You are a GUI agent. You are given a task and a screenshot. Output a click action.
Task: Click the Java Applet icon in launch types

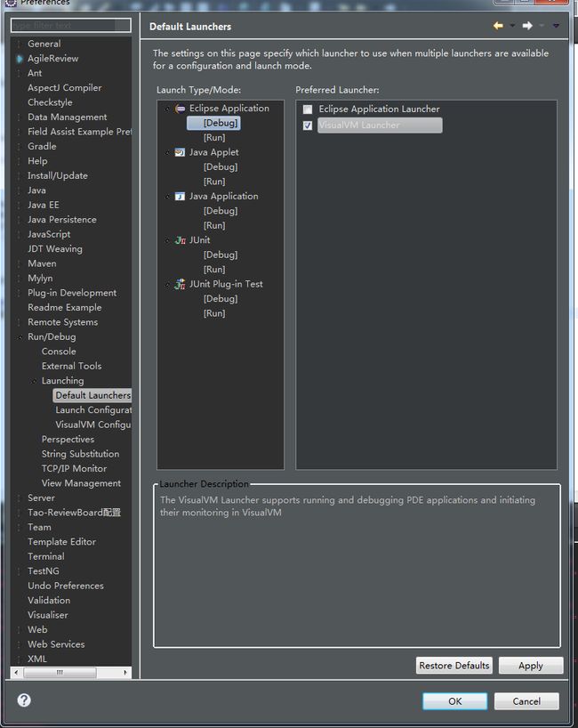click(180, 152)
